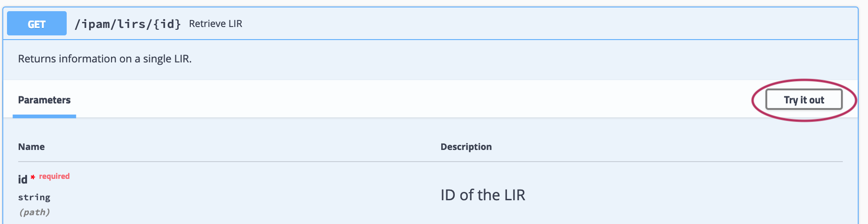Screen dimensions: 868x224
Task: Click the blue underline beneath Parameters
Action: (x=44, y=116)
